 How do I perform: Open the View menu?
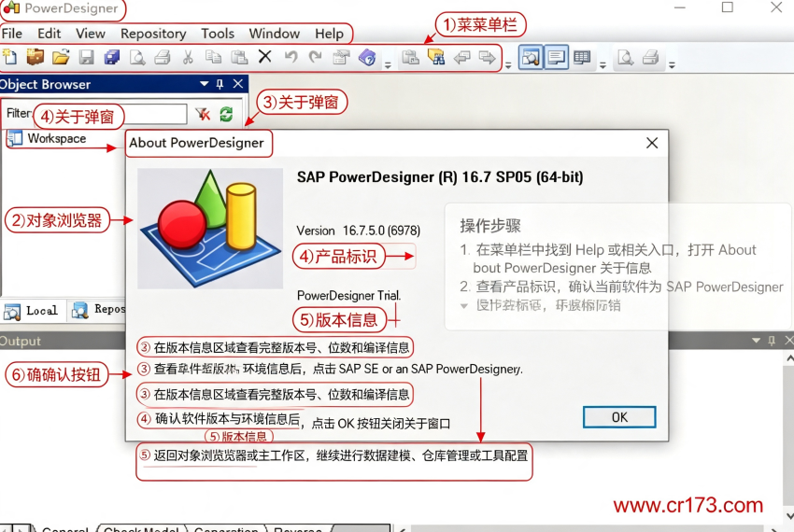[91, 34]
